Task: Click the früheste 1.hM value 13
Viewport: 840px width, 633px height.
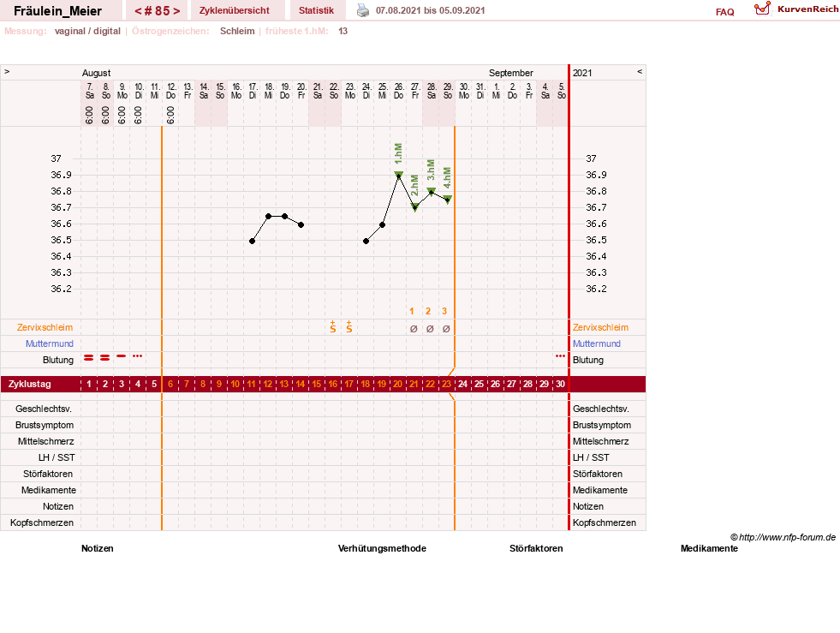Action: 343,31
